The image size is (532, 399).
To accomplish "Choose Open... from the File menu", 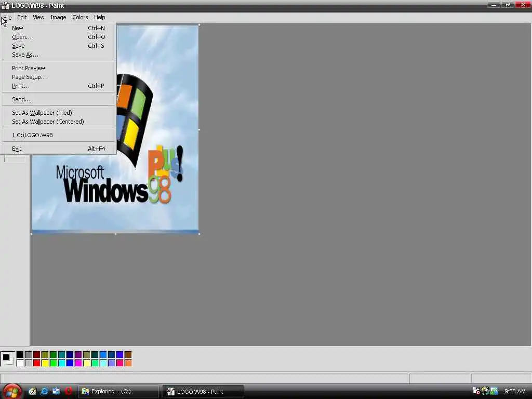I will point(58,37).
